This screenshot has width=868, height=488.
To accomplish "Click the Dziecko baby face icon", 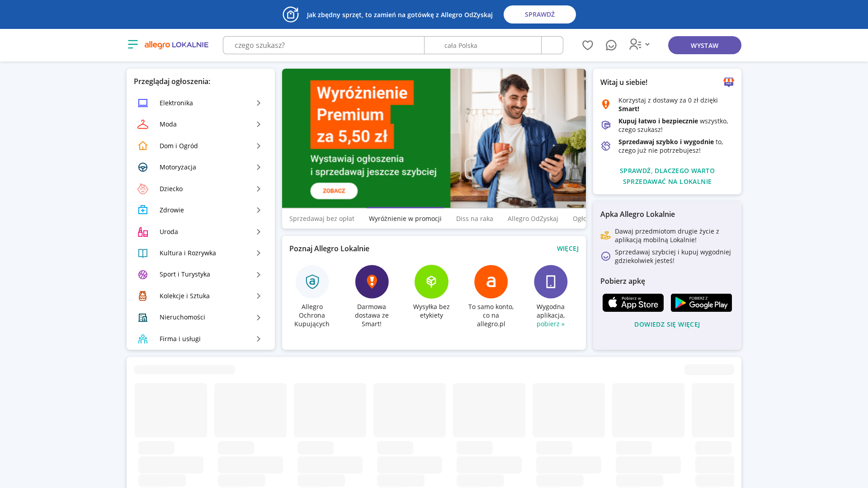I will point(143,189).
